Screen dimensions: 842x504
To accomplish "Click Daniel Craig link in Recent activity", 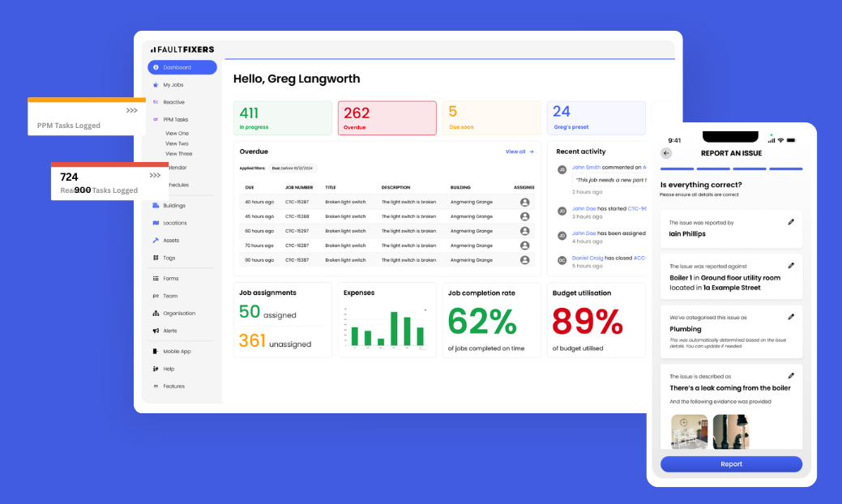I will coord(588,258).
